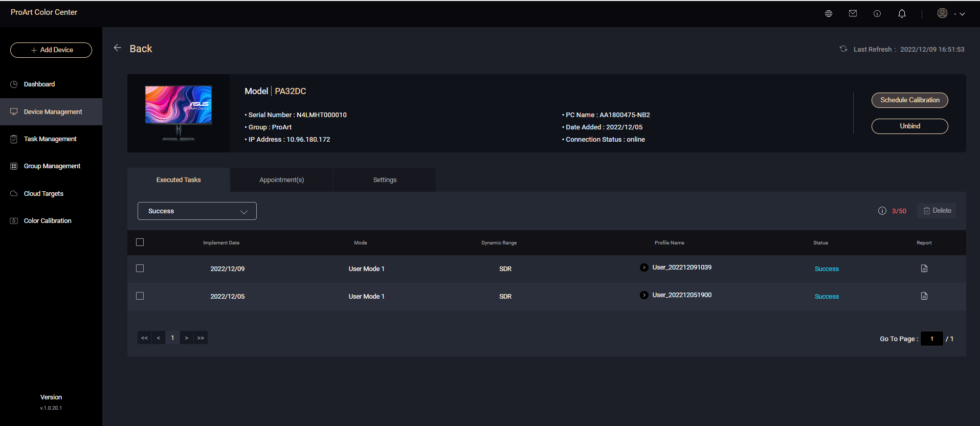Click the 2022/12/05 date cell
The width and height of the screenshot is (980, 426).
228,297
